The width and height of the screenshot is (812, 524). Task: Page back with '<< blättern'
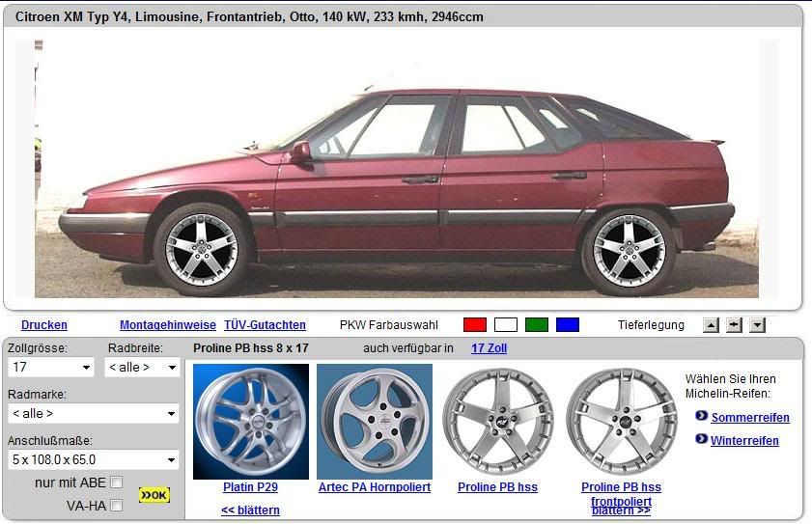tap(251, 510)
